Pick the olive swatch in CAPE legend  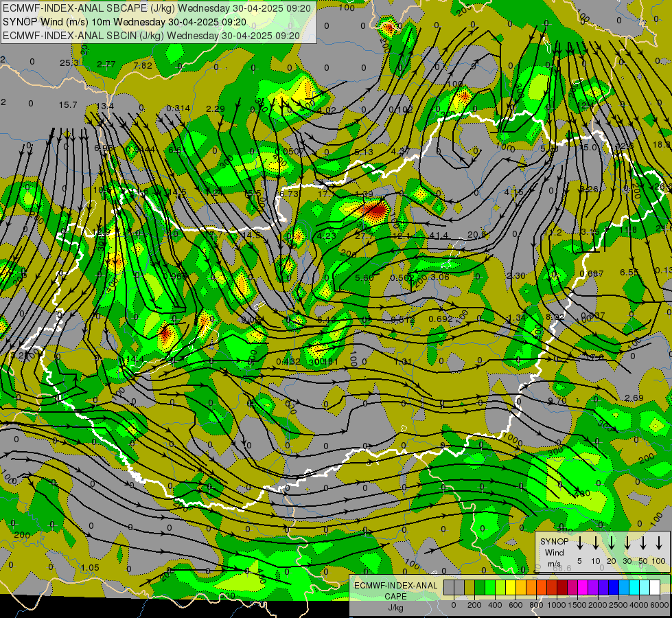[x=470, y=588]
